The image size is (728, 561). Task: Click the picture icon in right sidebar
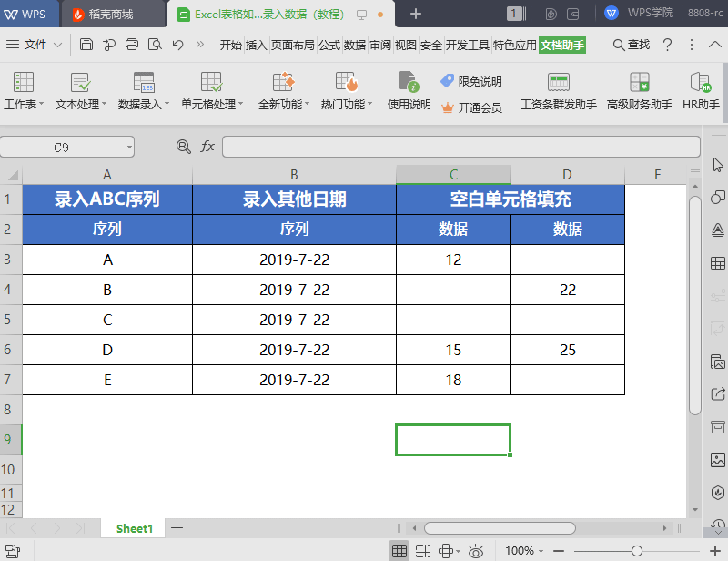pyautogui.click(x=718, y=460)
